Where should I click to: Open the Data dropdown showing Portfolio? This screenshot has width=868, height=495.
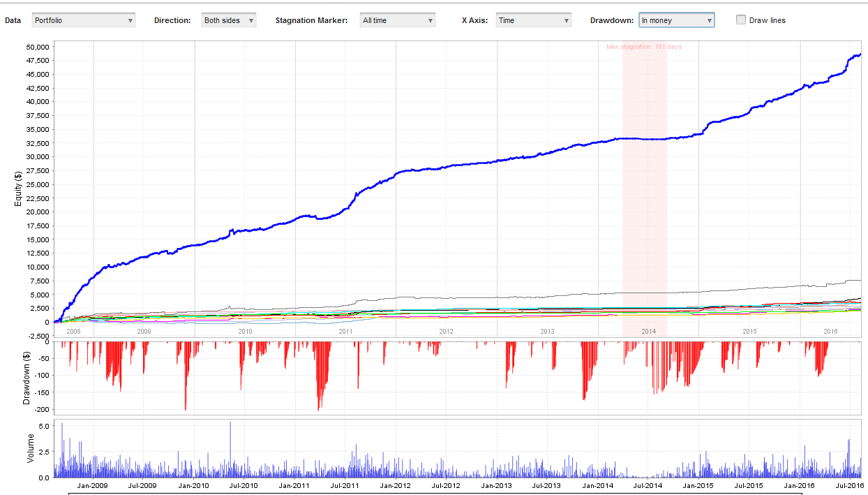[84, 20]
